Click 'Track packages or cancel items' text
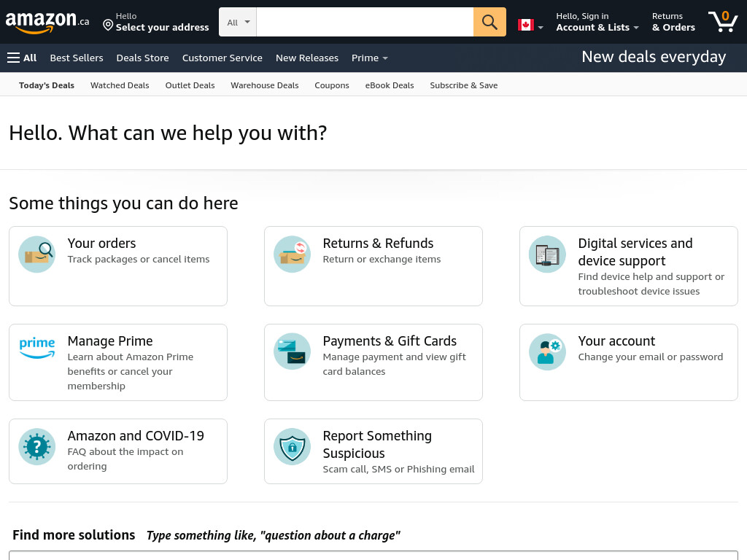747x560 pixels. click(138, 259)
